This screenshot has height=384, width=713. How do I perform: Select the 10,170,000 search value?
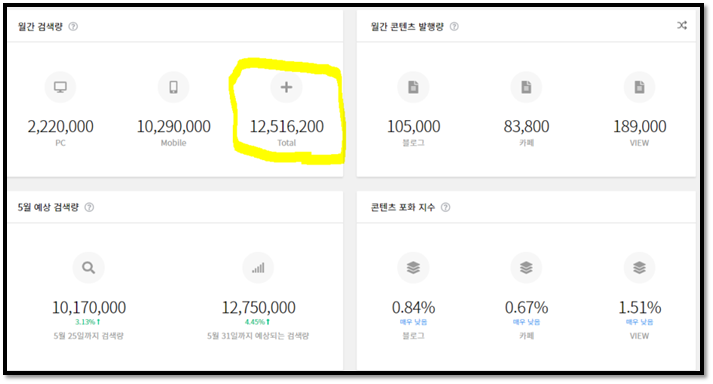(x=89, y=308)
